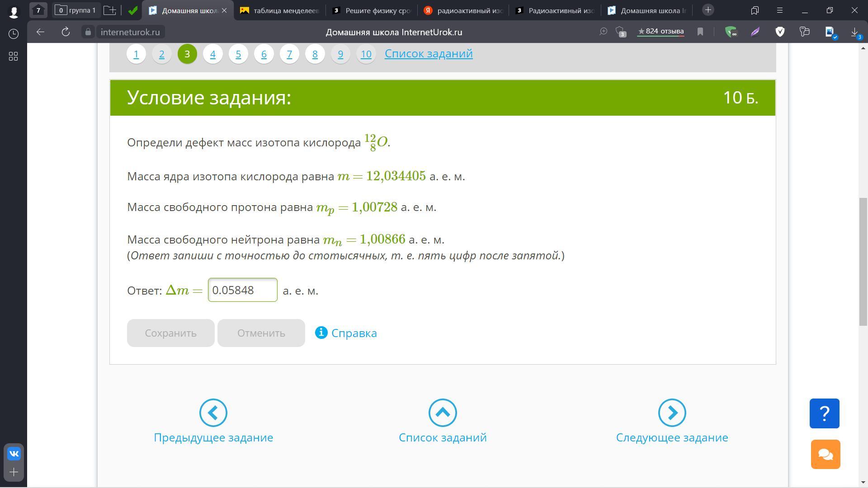
Task: Click the browser back arrow
Action: [x=40, y=32]
